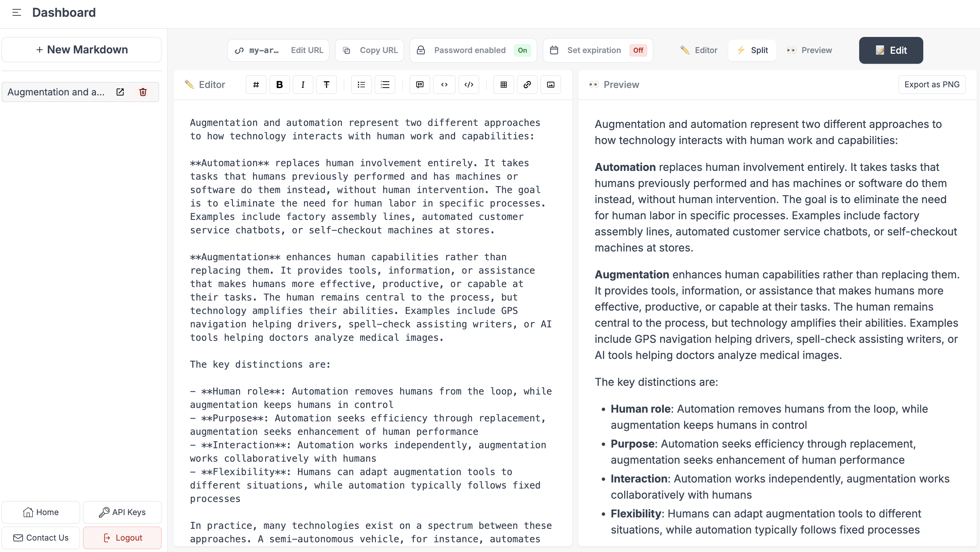Insert a table
Image resolution: width=980 pixels, height=552 pixels.
click(x=503, y=85)
